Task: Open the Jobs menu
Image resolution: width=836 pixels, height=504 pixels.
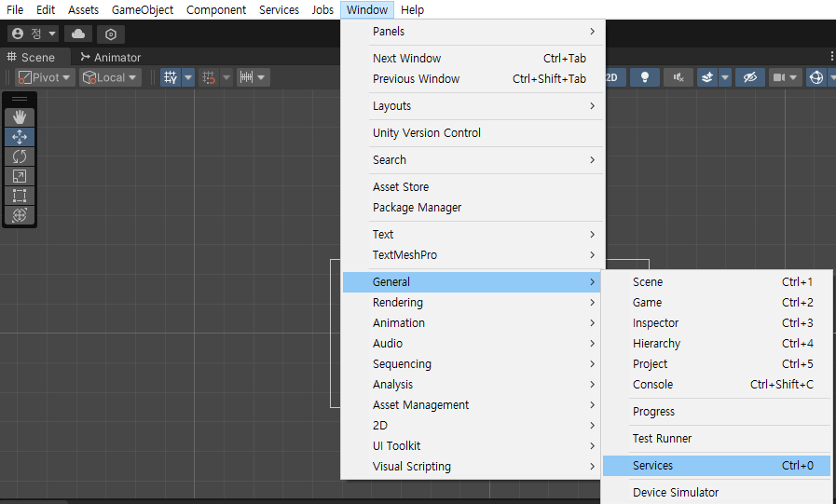Action: pyautogui.click(x=322, y=9)
